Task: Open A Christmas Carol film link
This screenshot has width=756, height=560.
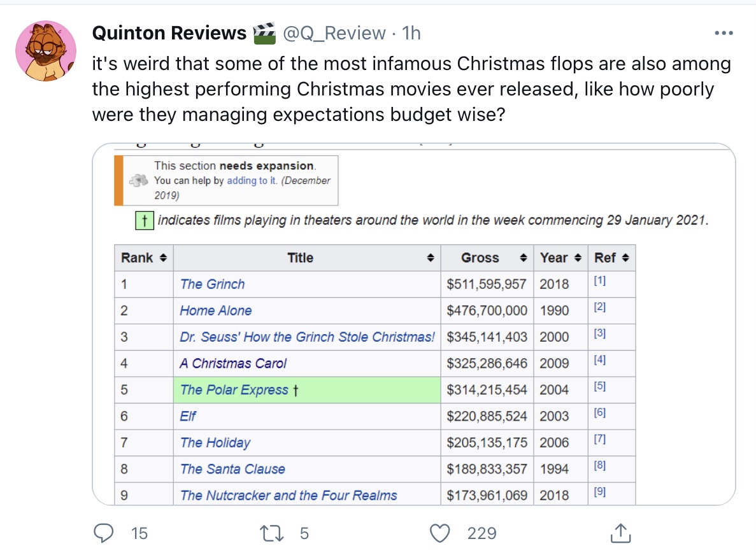Action: click(233, 363)
